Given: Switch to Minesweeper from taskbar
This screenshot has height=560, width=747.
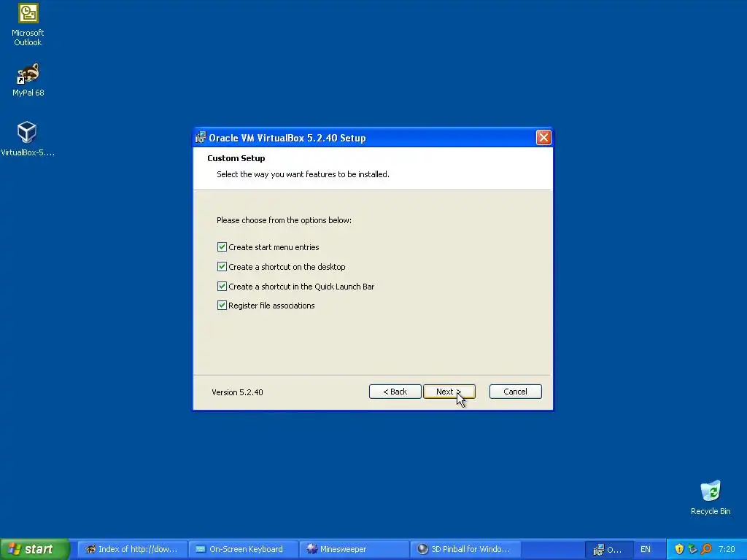Looking at the screenshot, I should click(x=354, y=549).
